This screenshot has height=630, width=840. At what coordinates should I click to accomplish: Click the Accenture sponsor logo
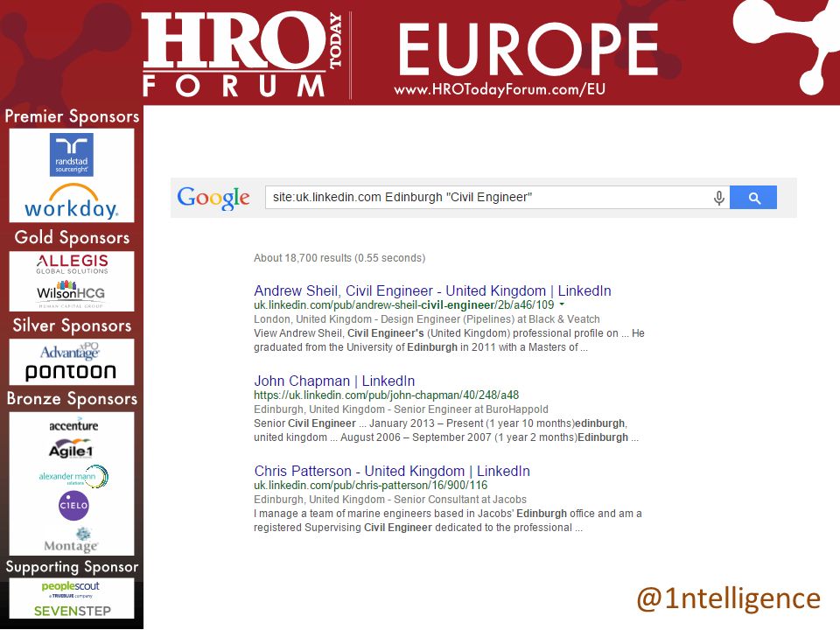click(73, 425)
